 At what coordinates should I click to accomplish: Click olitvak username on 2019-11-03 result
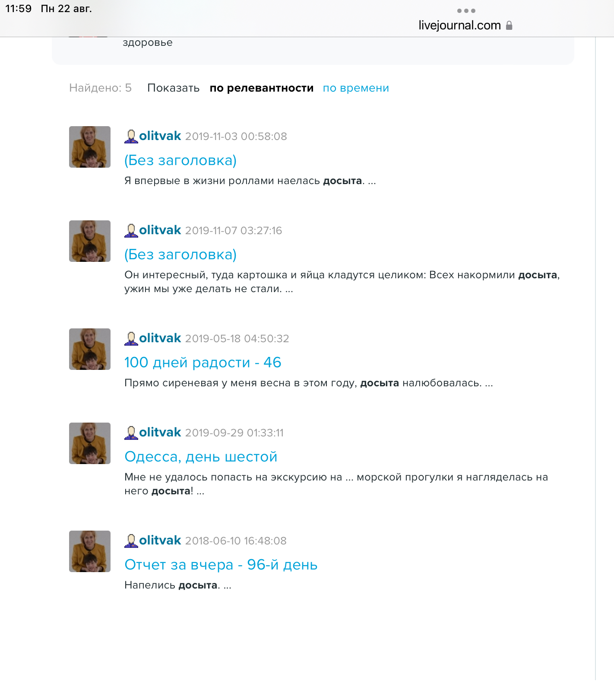[160, 136]
